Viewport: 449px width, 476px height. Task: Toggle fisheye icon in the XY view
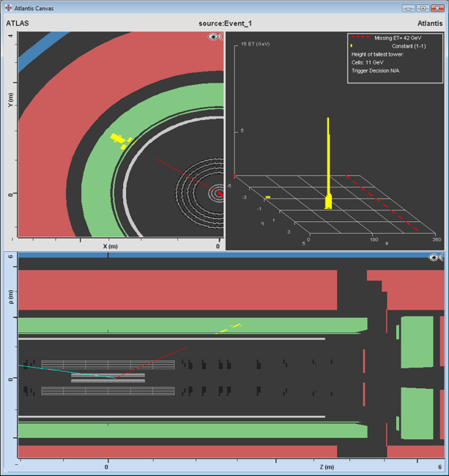[x=215, y=37]
